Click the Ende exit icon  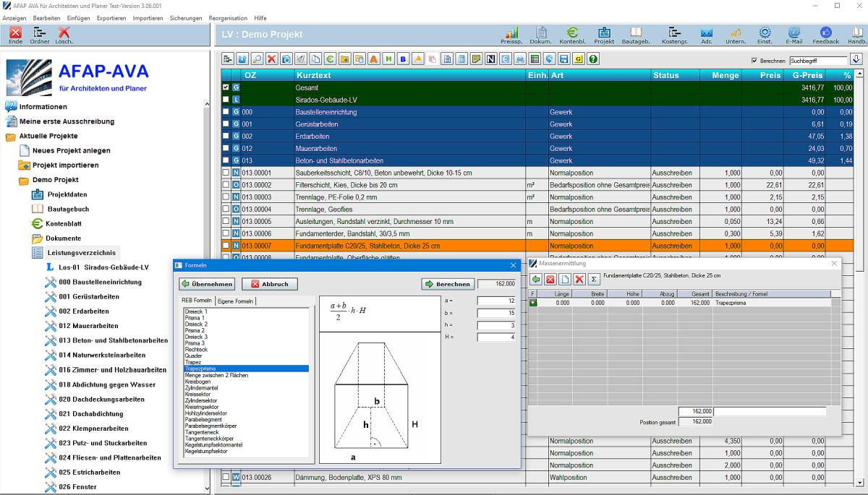(15, 35)
